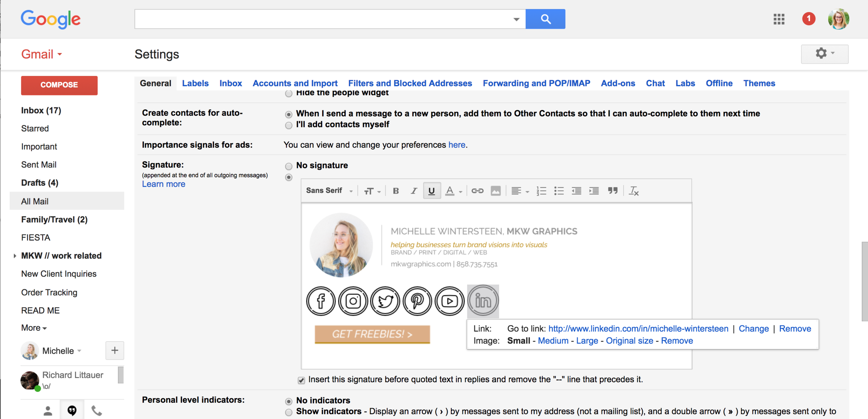
Task: Select the custom signature radio button
Action: click(289, 177)
